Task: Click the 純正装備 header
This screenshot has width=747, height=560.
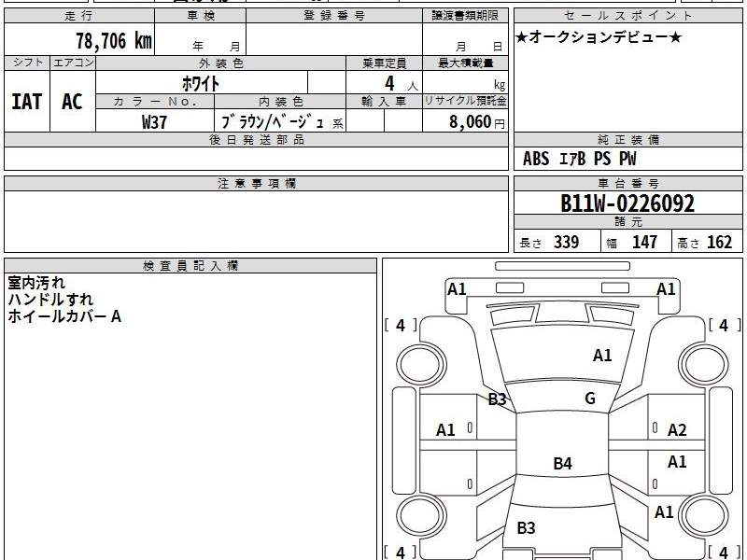Action: 627,139
